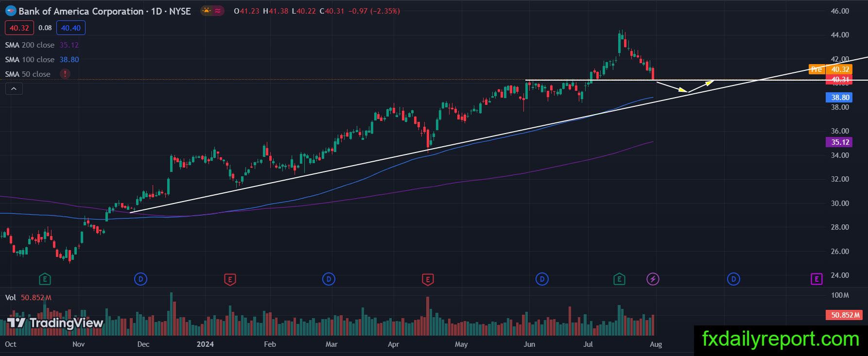Click the L40.22 low value
This screenshot has height=356, width=868.
click(x=304, y=11)
